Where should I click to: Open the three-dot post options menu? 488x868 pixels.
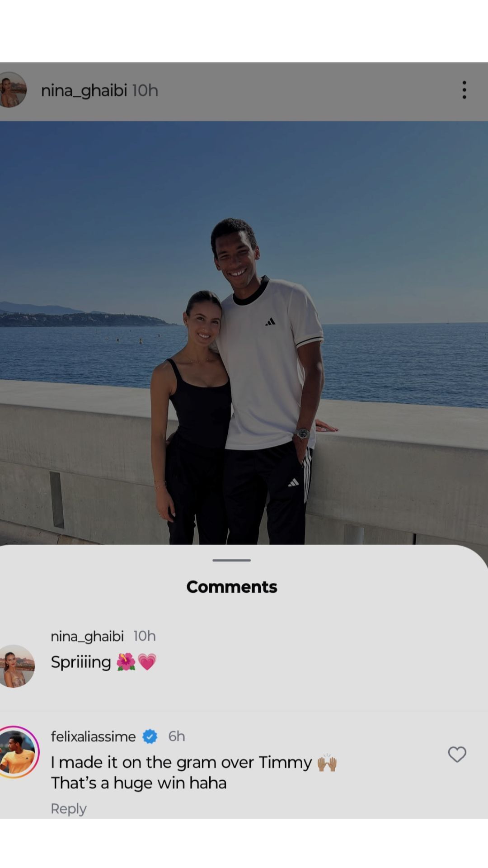(464, 90)
